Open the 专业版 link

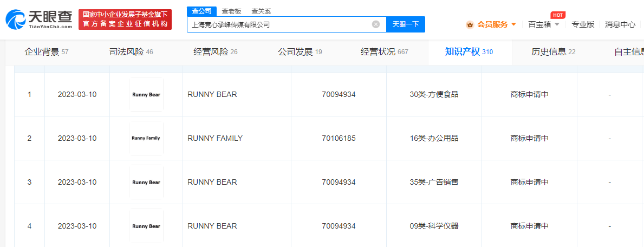tap(583, 24)
